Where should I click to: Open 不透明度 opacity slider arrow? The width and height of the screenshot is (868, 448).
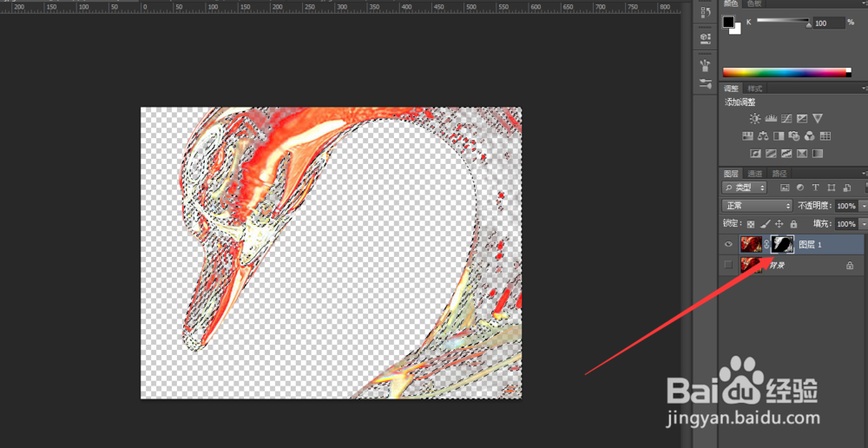coord(864,206)
